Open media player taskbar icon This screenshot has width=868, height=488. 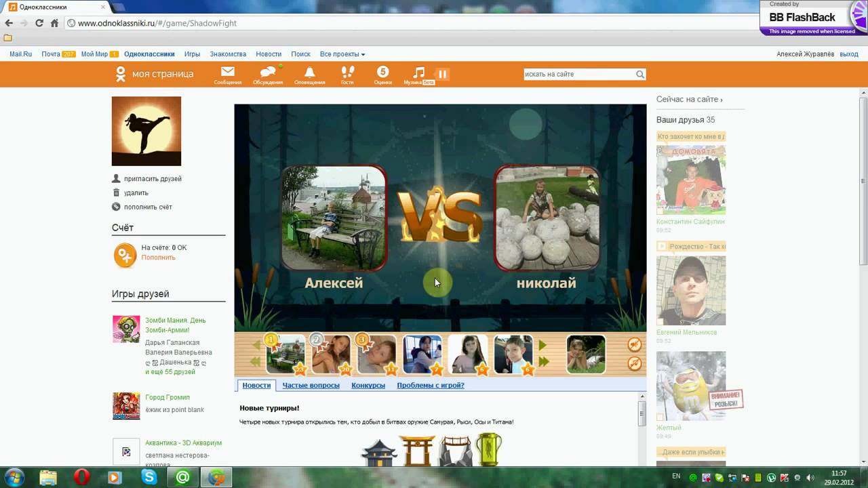tap(115, 477)
